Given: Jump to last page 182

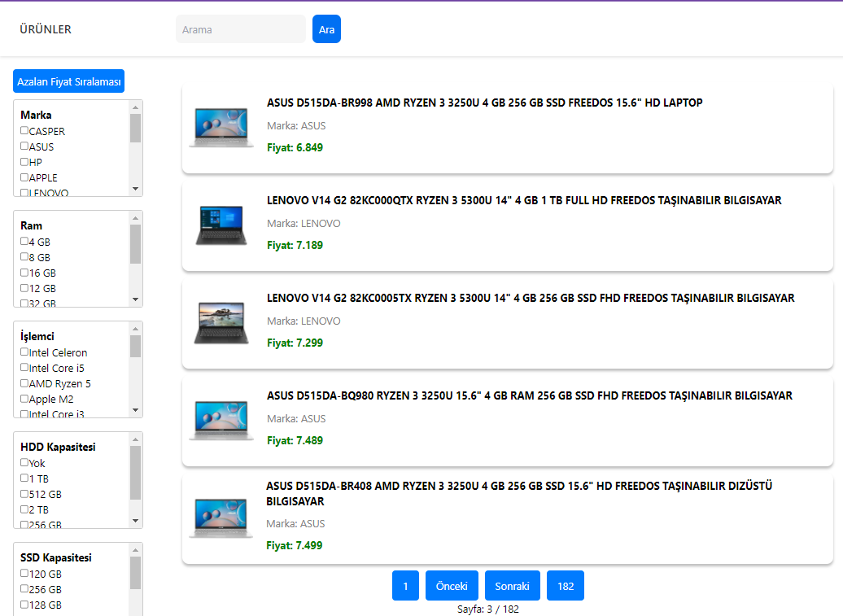Looking at the screenshot, I should pyautogui.click(x=565, y=585).
